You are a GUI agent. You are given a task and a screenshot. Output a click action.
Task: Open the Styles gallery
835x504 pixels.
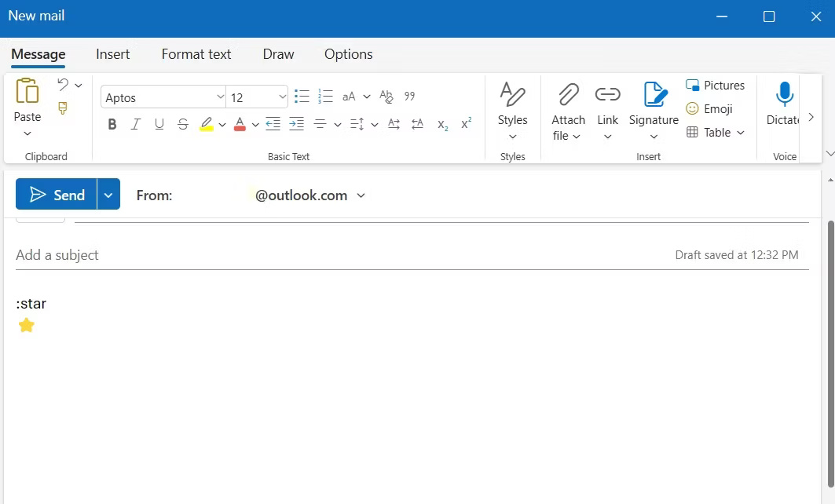click(513, 110)
